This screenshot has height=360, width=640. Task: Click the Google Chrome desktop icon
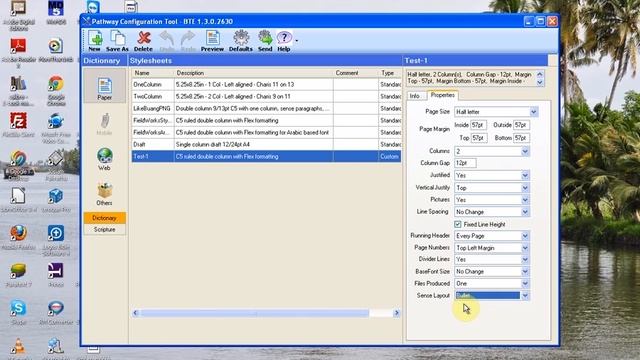pos(56,90)
